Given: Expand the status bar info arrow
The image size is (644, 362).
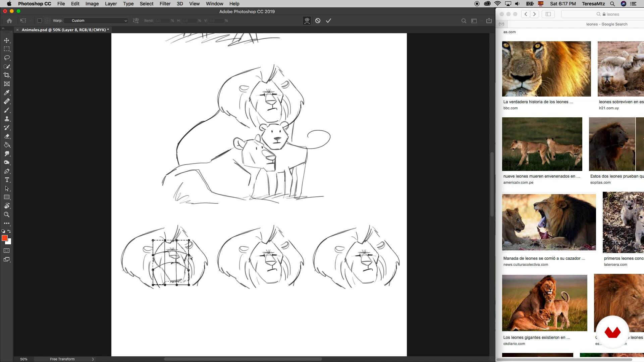Looking at the screenshot, I should pos(93,359).
